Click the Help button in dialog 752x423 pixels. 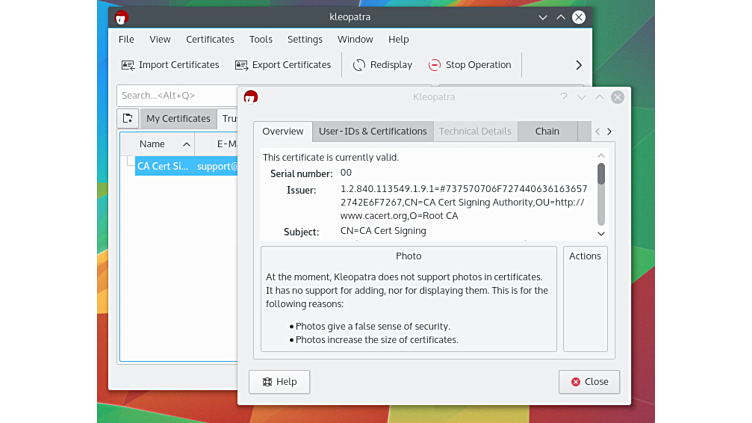(x=279, y=382)
